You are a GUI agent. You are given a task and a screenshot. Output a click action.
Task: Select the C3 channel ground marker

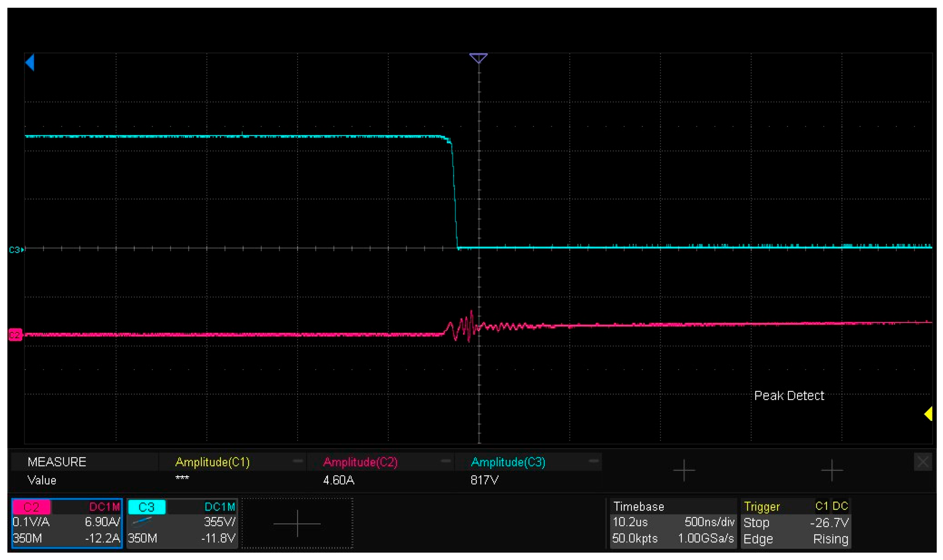tap(16, 250)
